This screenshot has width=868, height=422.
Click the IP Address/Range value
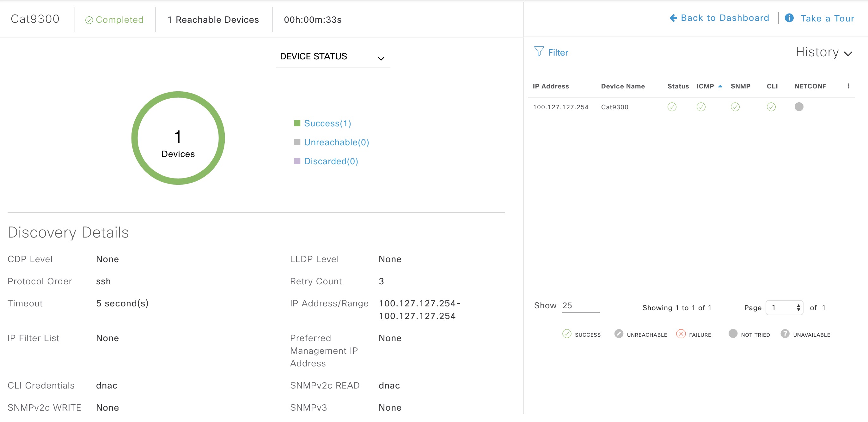coord(419,310)
